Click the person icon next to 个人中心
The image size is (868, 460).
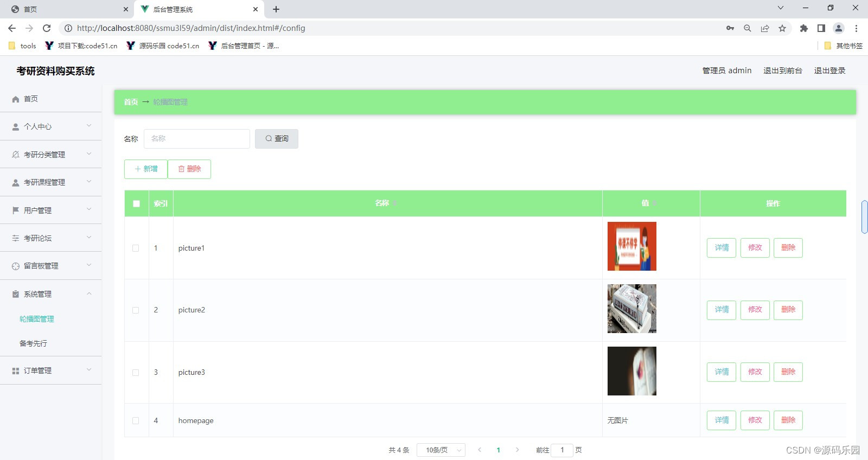coord(16,127)
